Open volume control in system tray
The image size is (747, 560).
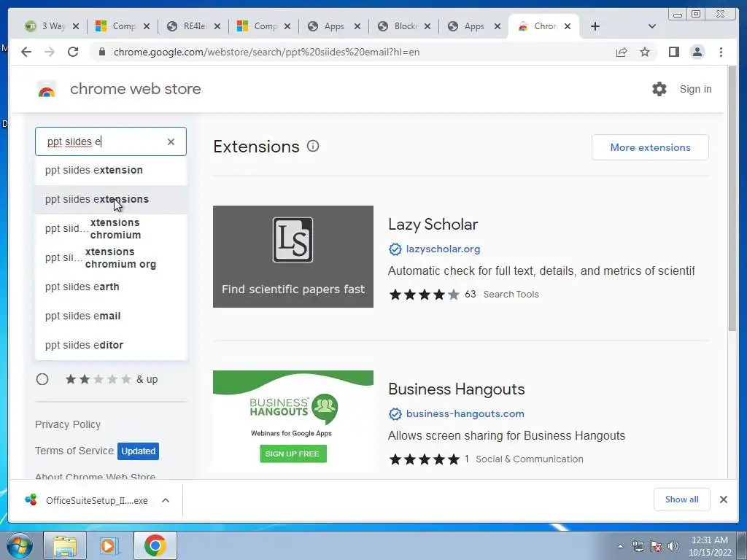pos(673,546)
